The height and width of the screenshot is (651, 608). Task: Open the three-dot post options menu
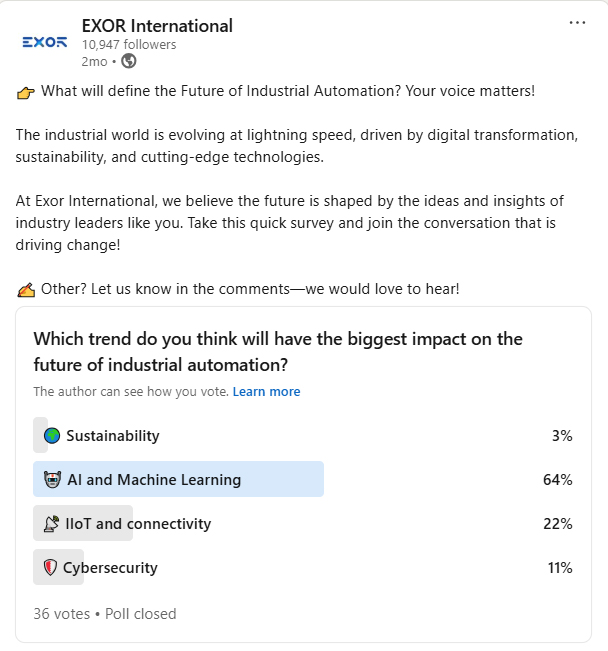[577, 23]
